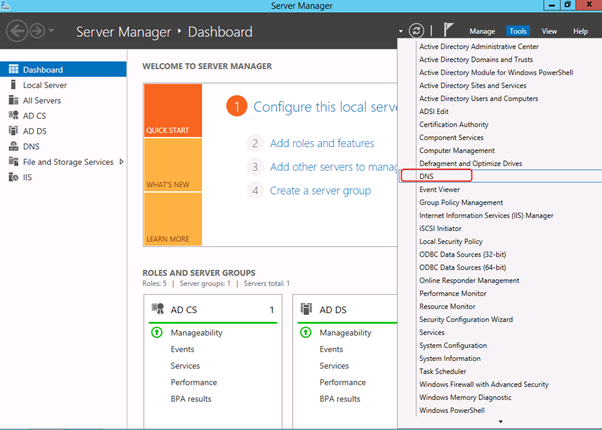Select File and Storage Services icon

[x=13, y=162]
